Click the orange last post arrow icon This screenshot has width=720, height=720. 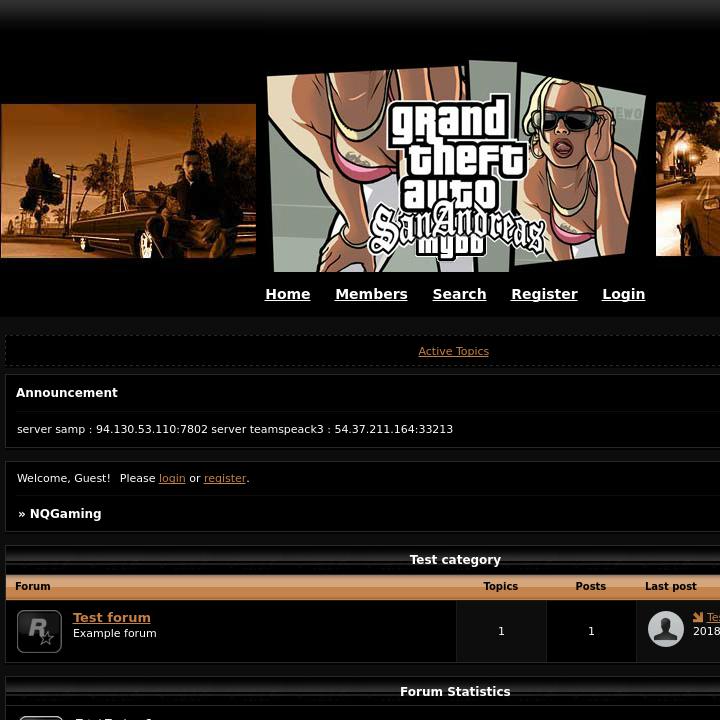[698, 617]
